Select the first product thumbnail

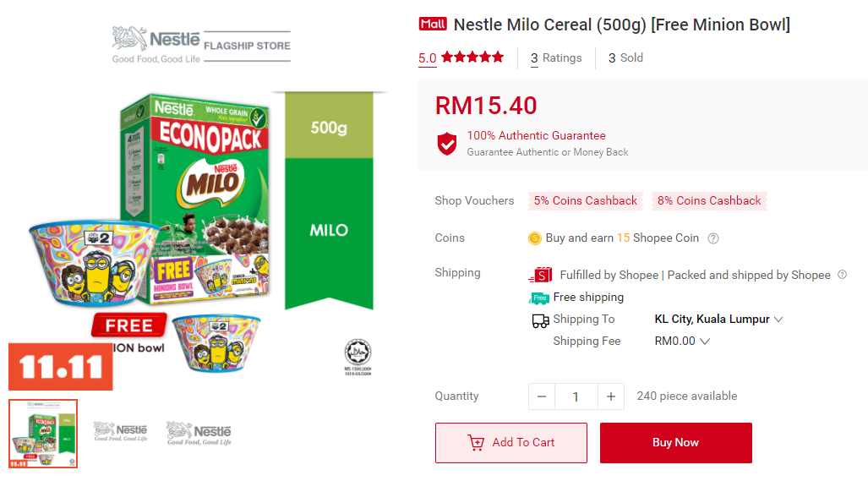point(43,434)
